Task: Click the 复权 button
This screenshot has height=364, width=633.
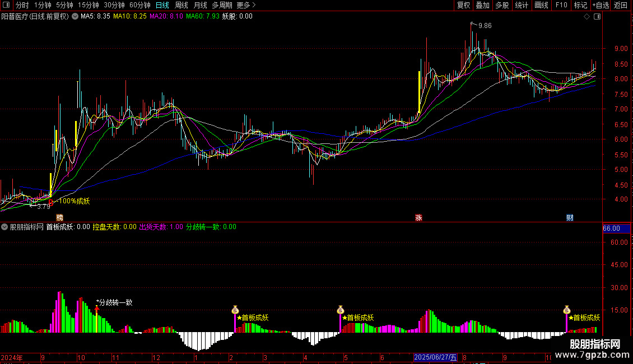Action: point(463,5)
